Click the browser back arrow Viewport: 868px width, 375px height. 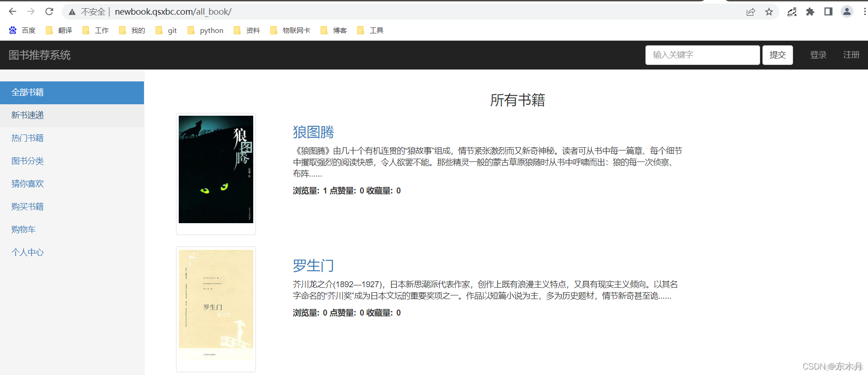12,11
